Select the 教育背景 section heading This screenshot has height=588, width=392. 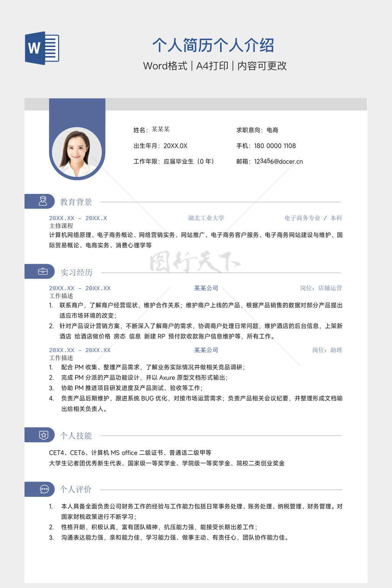76,202
